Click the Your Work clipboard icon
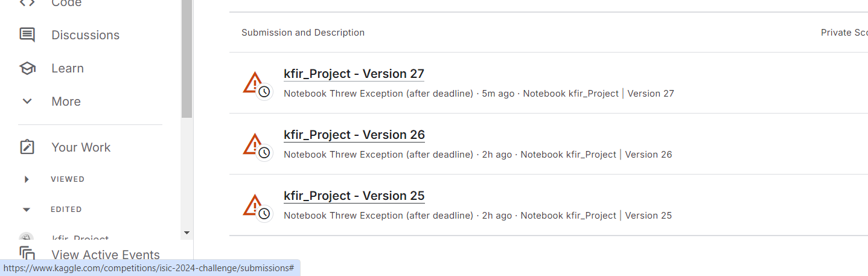This screenshot has width=868, height=276. pyautogui.click(x=27, y=147)
